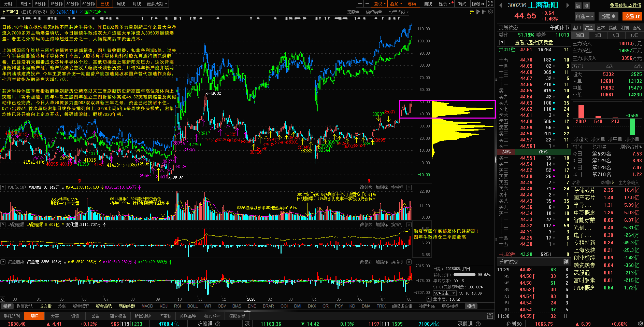644x327 pixels.
Task: Go to next stock arrow
Action: click(x=568, y=5)
